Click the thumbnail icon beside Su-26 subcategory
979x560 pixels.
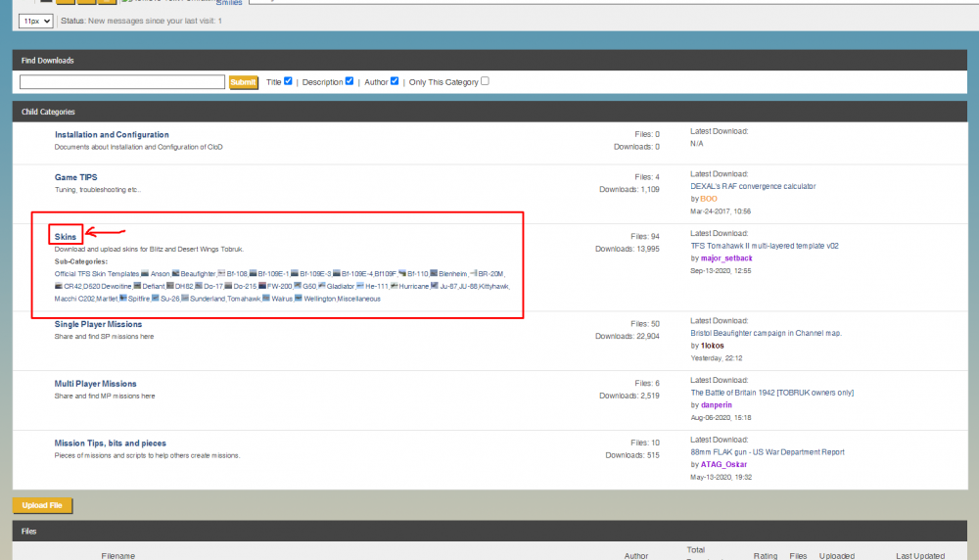coord(155,298)
